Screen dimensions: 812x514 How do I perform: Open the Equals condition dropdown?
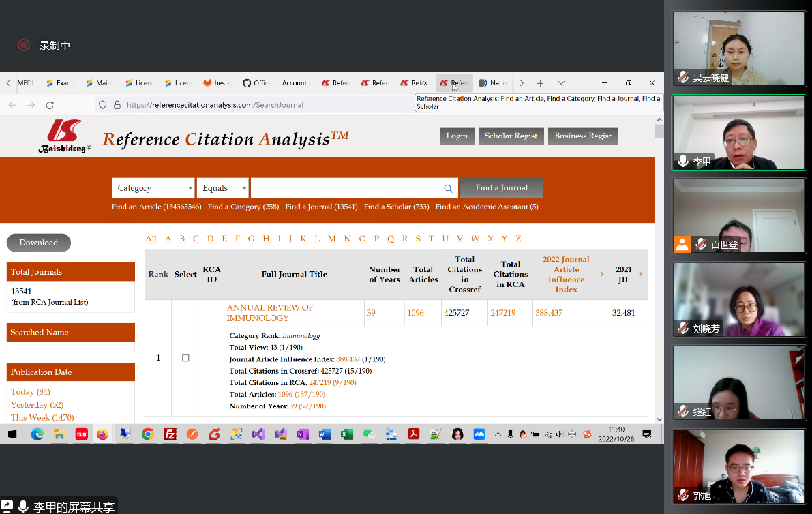[x=222, y=187]
